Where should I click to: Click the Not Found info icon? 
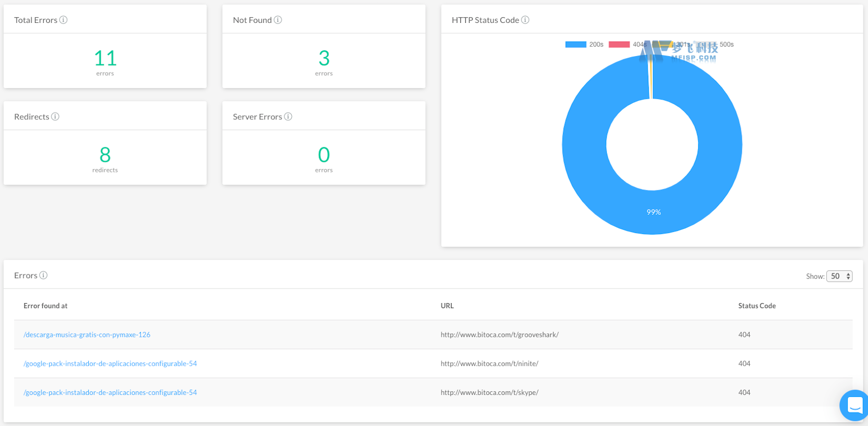(x=278, y=20)
